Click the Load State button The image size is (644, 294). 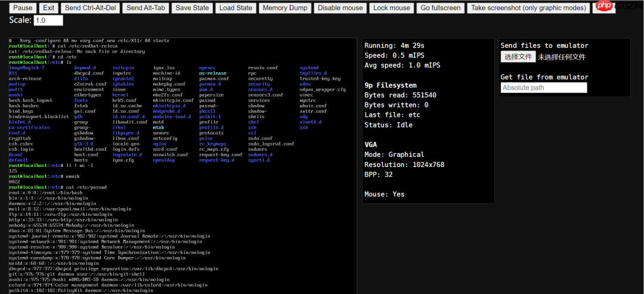[236, 8]
